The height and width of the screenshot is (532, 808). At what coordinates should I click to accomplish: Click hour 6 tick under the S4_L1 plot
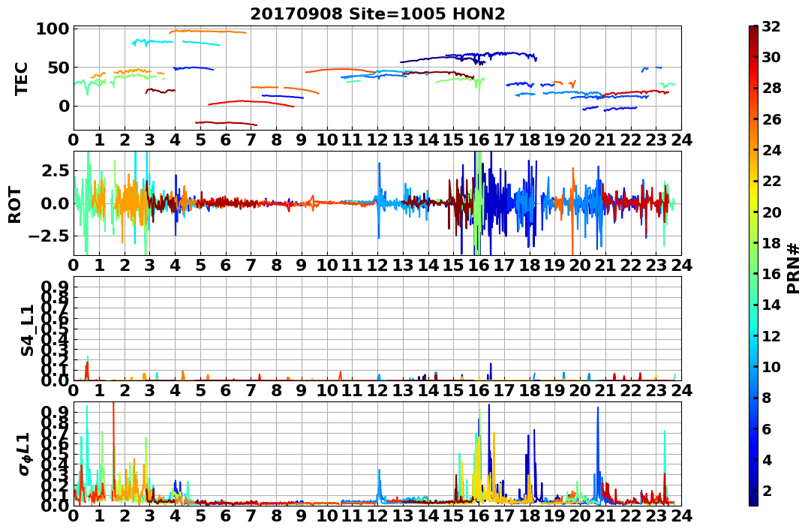[226, 390]
